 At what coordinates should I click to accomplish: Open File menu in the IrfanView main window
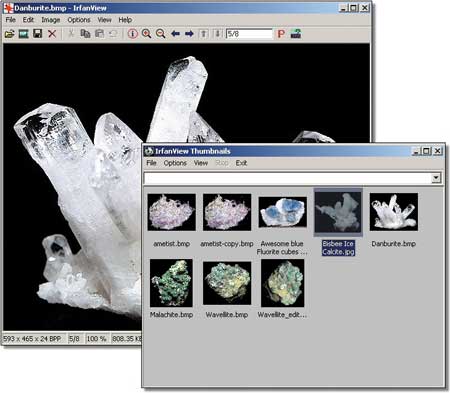[x=11, y=20]
